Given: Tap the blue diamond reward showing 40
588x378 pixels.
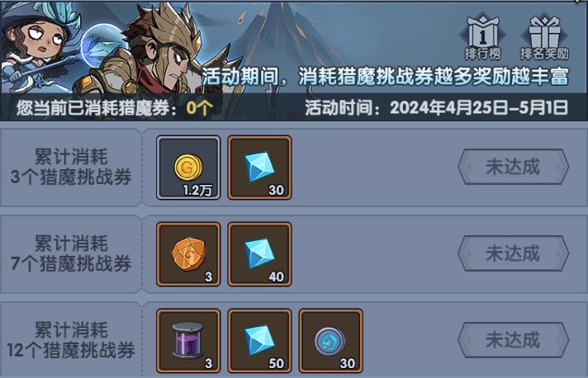Looking at the screenshot, I should tap(259, 254).
